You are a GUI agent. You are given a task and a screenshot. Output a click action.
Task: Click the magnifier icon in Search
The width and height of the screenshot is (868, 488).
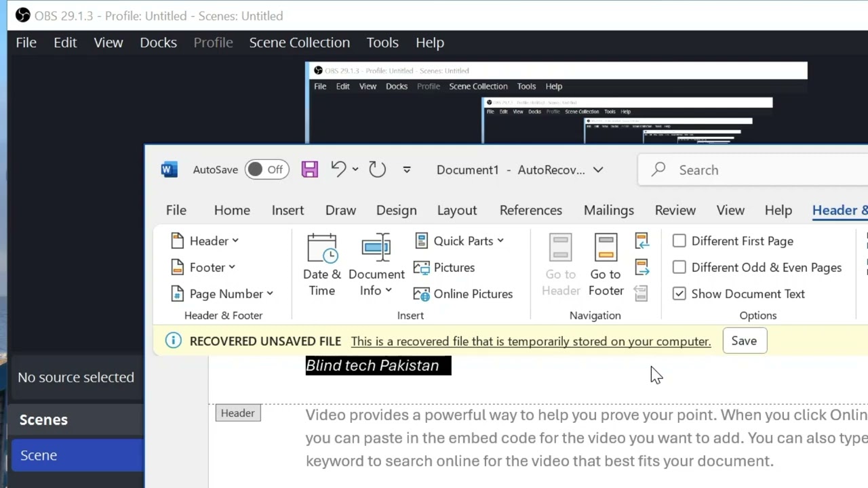(658, 169)
